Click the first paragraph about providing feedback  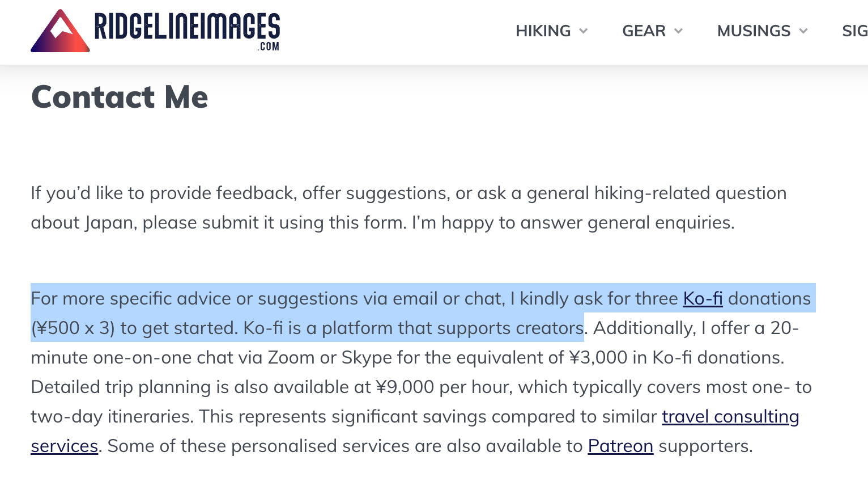click(409, 208)
